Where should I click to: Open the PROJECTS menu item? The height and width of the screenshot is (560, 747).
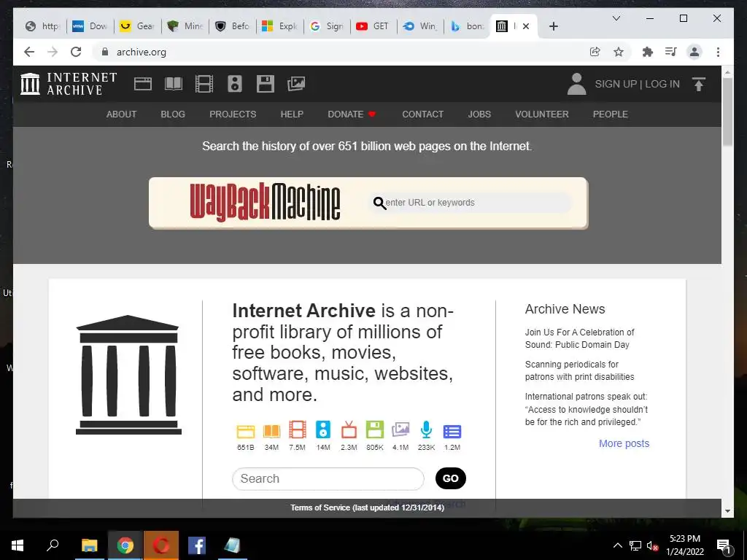[233, 114]
